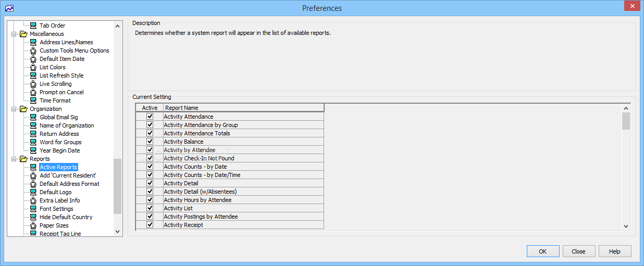The height and width of the screenshot is (266, 644).
Task: Collapse the Reports tree node
Action: [14, 159]
